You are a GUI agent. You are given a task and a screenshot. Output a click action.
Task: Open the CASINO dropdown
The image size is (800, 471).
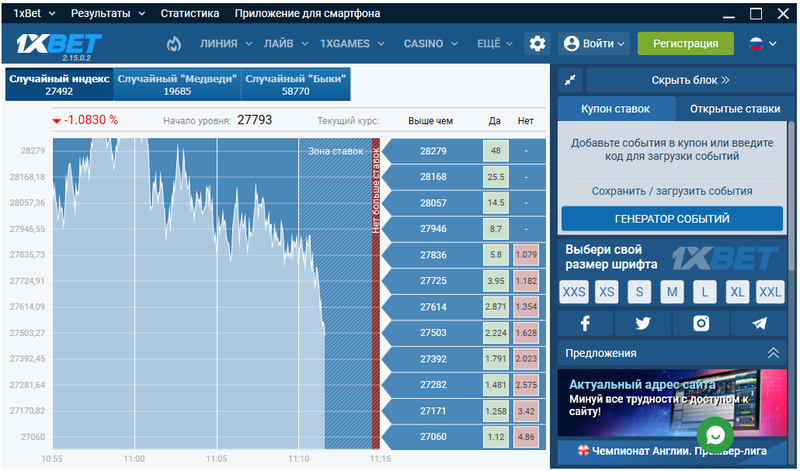[x=430, y=44]
